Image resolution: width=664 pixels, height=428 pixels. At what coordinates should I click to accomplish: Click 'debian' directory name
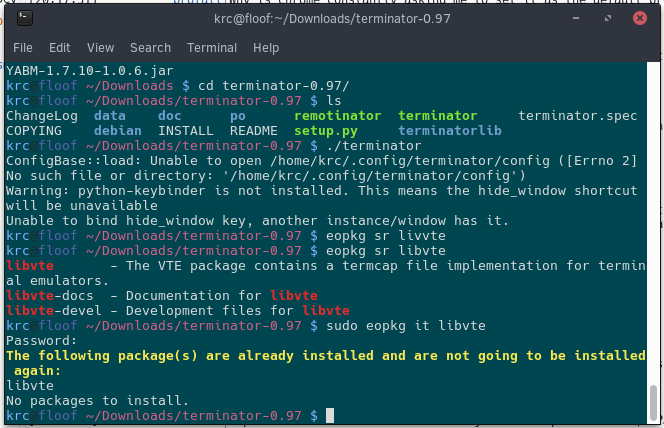coord(118,131)
